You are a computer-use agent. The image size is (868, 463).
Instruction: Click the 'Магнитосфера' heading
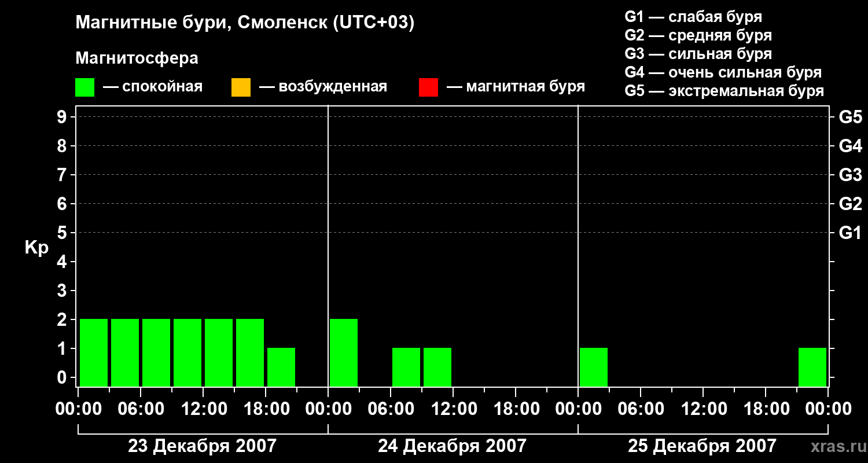coord(137,58)
